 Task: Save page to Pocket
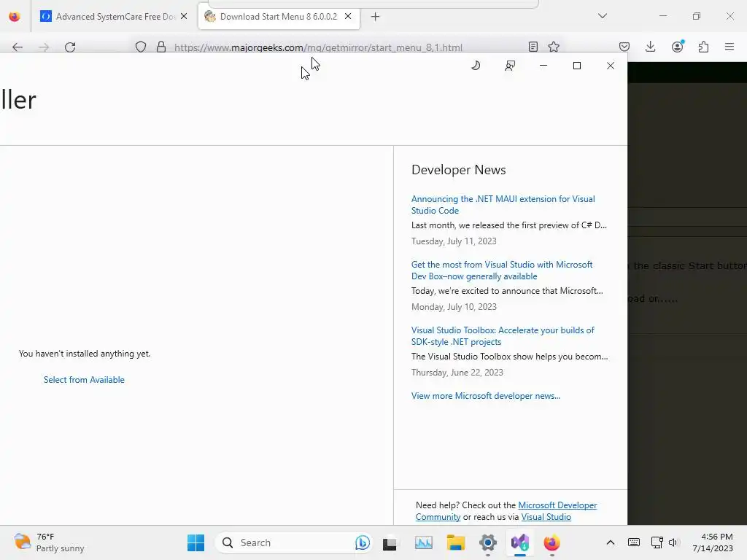pyautogui.click(x=624, y=47)
